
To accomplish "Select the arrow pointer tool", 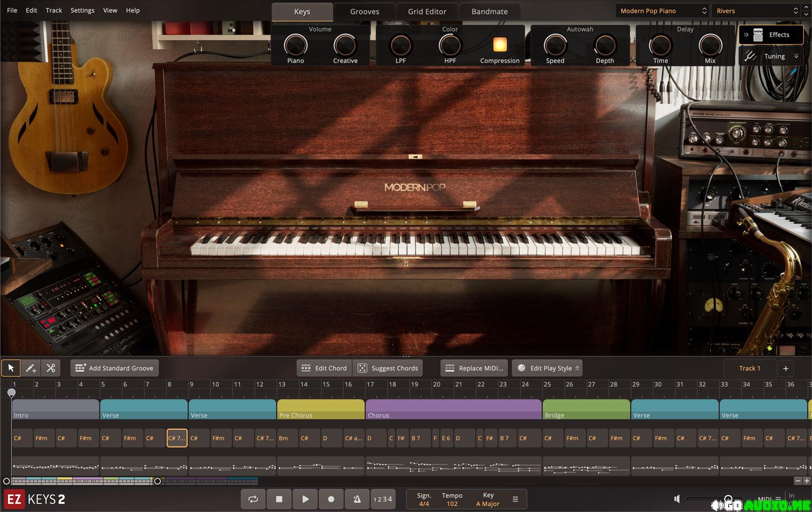I will pos(11,368).
